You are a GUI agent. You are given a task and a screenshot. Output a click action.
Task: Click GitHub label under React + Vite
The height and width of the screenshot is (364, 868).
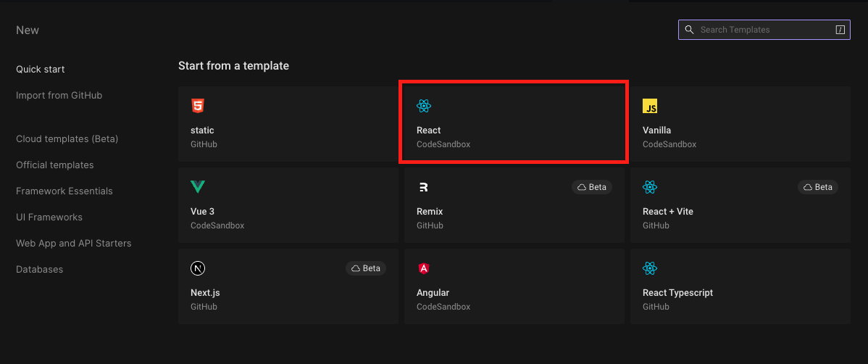(656, 226)
